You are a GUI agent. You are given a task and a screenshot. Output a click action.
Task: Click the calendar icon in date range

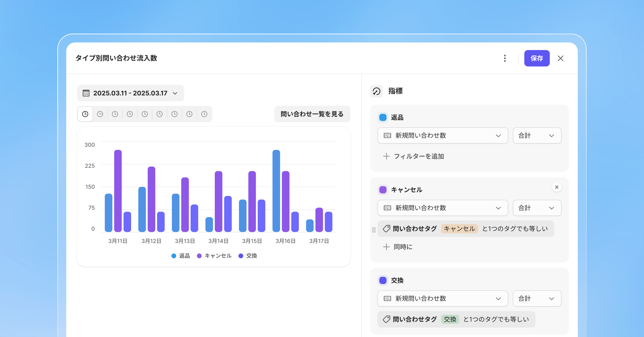(86, 93)
